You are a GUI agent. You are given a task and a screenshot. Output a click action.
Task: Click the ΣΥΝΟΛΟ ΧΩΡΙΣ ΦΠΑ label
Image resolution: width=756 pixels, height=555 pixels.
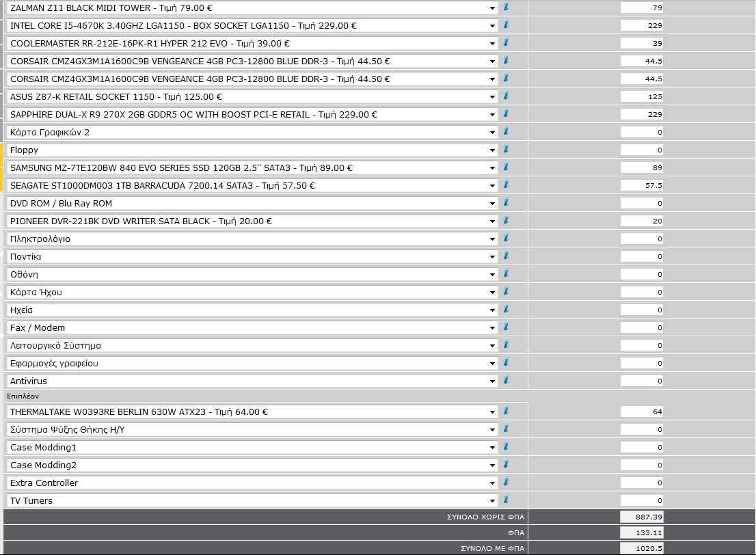point(485,517)
